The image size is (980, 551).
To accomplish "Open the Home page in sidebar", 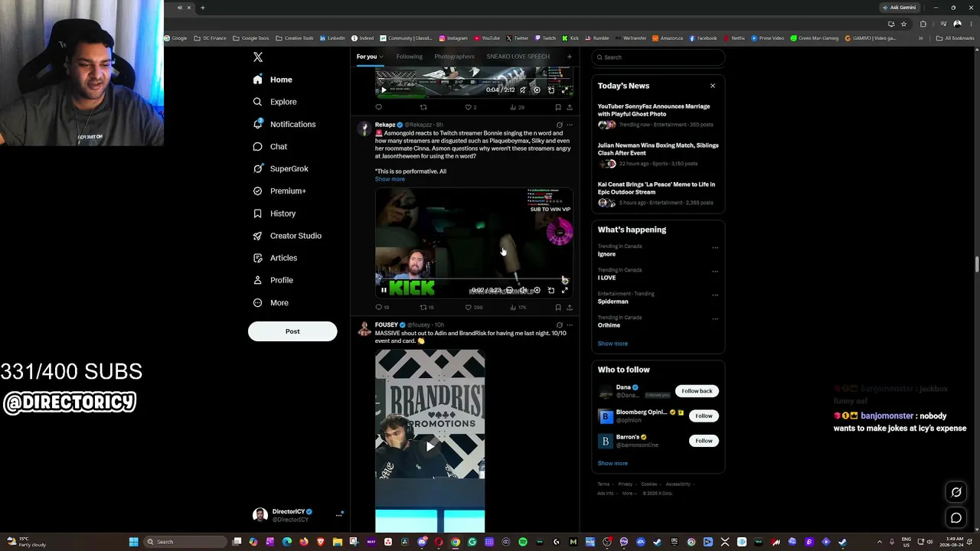I will pyautogui.click(x=273, y=80).
